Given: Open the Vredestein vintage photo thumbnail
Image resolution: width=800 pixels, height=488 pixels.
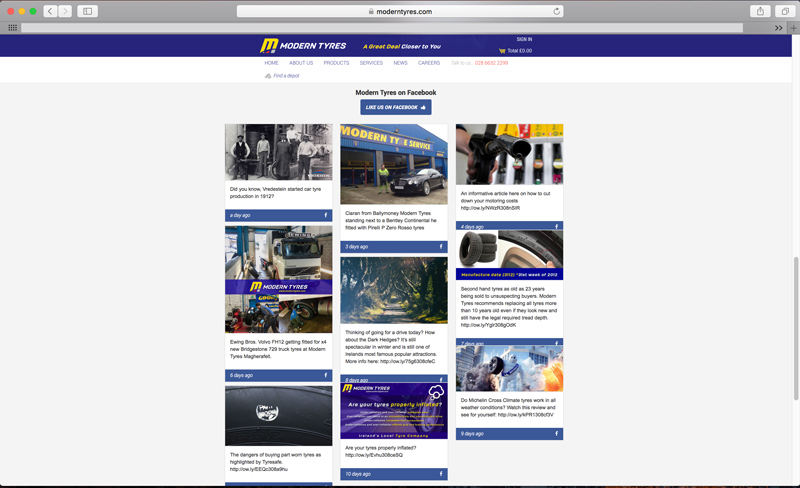Looking at the screenshot, I should pyautogui.click(x=279, y=152).
